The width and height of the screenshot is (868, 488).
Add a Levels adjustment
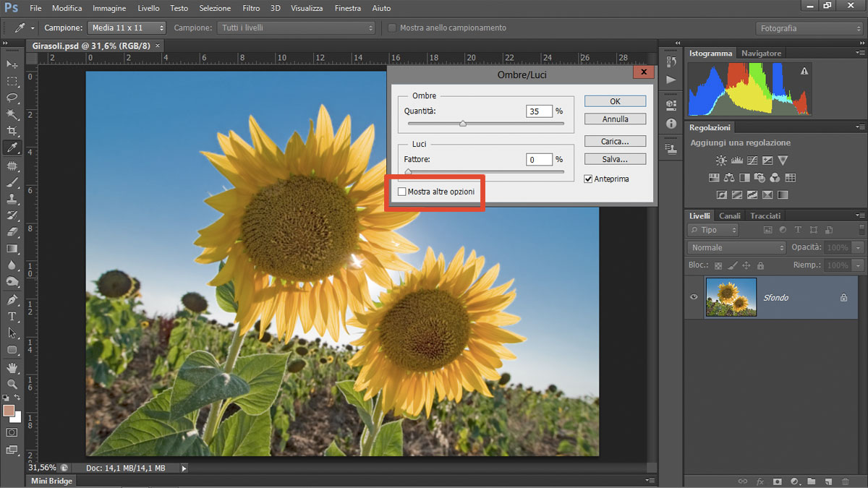pyautogui.click(x=737, y=160)
